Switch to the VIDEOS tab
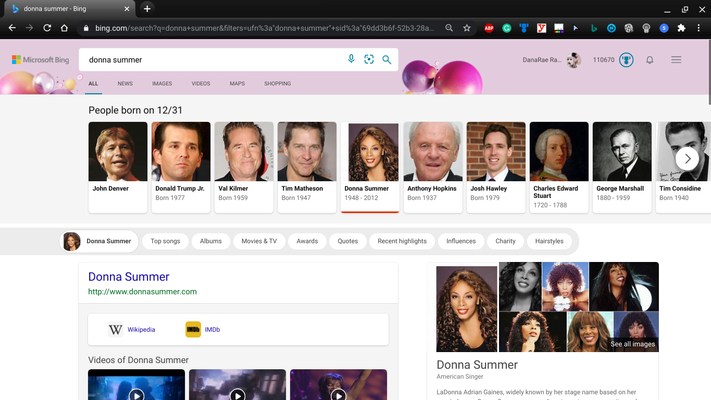Screen dimensions: 711x400 point(200,83)
